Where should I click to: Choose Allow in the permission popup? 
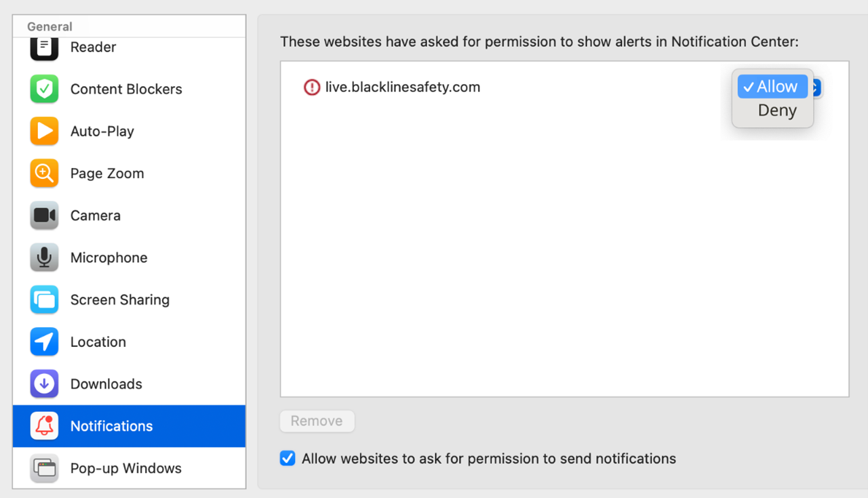pos(772,87)
